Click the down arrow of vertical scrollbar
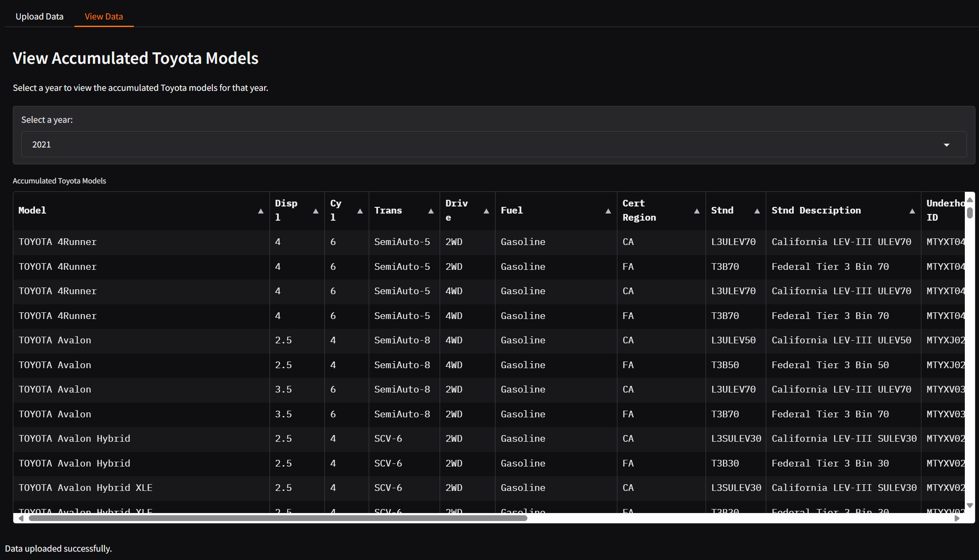979x560 pixels. [970, 506]
